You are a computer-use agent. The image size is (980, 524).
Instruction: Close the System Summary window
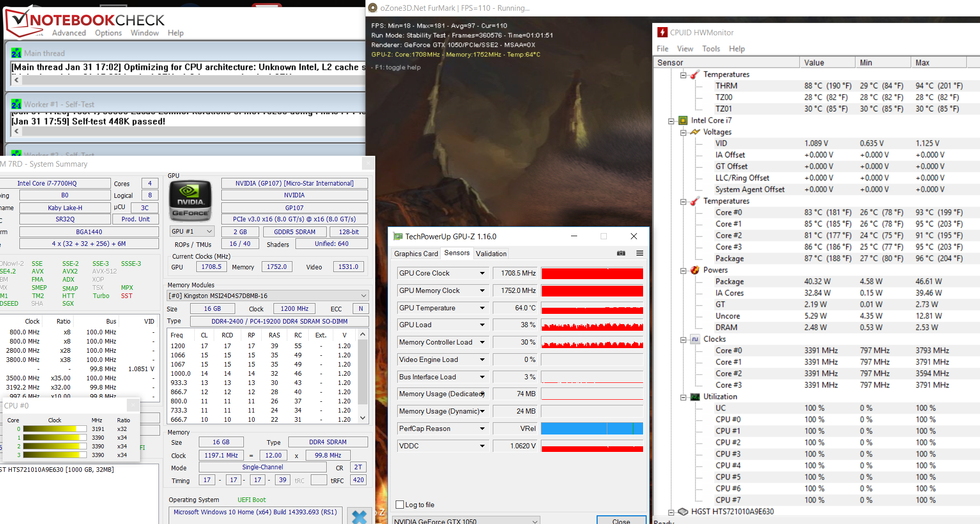point(368,164)
